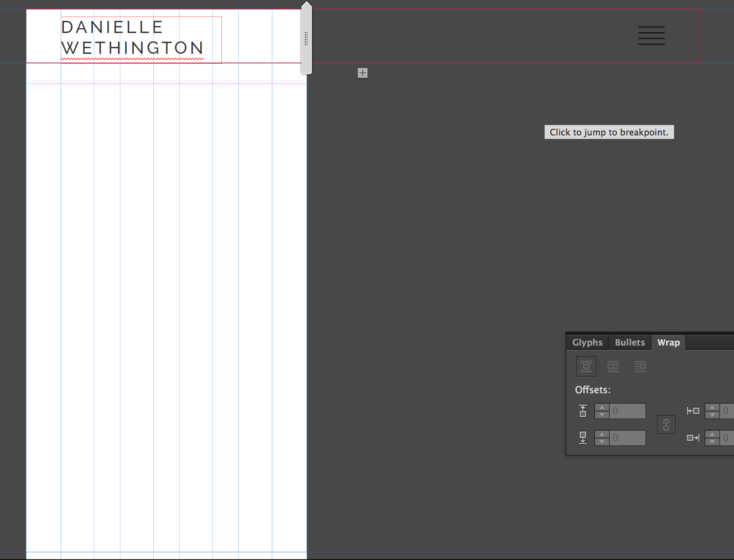734x560 pixels.
Task: Decrease the top offset value
Action: tap(602, 415)
